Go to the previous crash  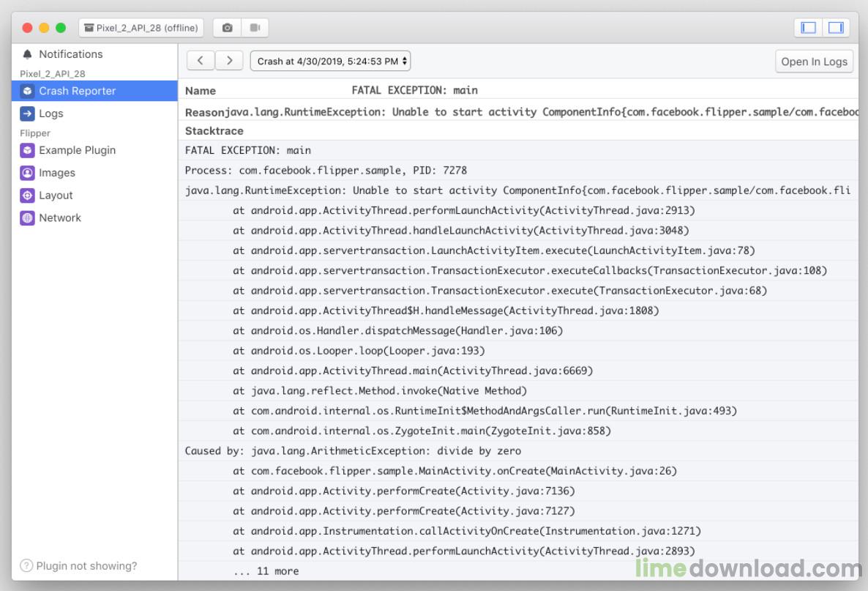click(201, 61)
